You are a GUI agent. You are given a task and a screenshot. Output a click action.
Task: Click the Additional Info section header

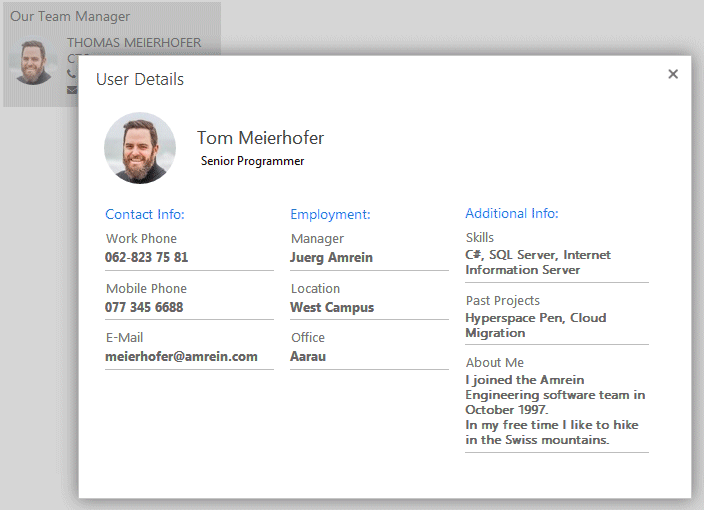pyautogui.click(x=511, y=213)
